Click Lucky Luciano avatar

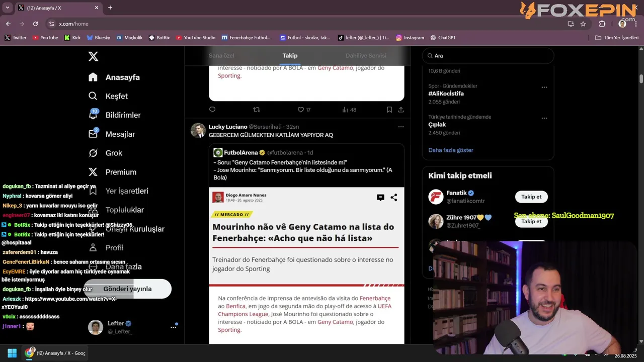[198, 130]
